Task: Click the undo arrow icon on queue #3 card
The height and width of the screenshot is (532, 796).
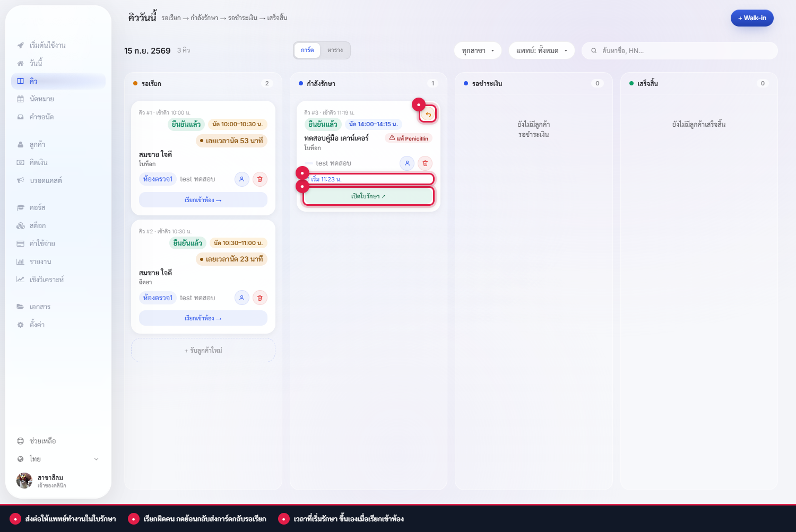Action: 428,114
